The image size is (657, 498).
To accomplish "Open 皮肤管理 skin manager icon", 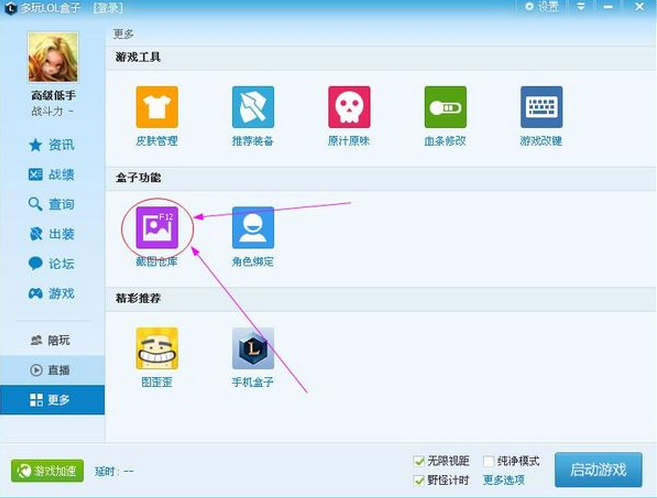I will [157, 107].
